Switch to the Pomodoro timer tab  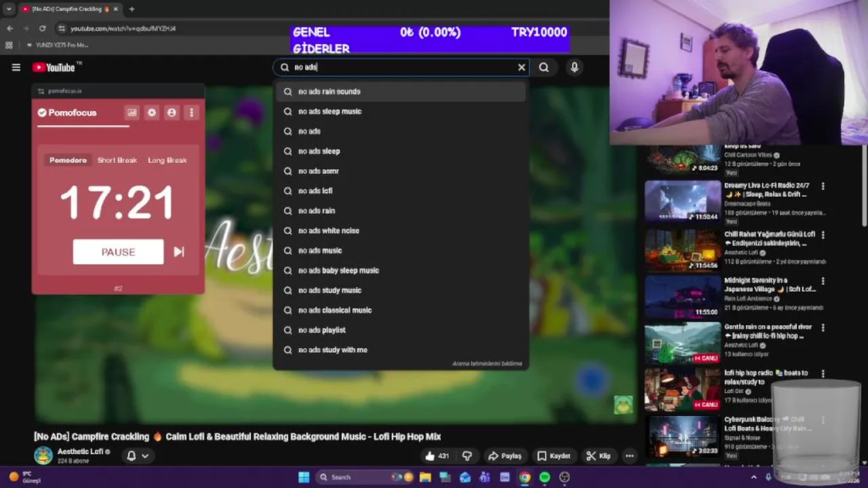click(68, 160)
